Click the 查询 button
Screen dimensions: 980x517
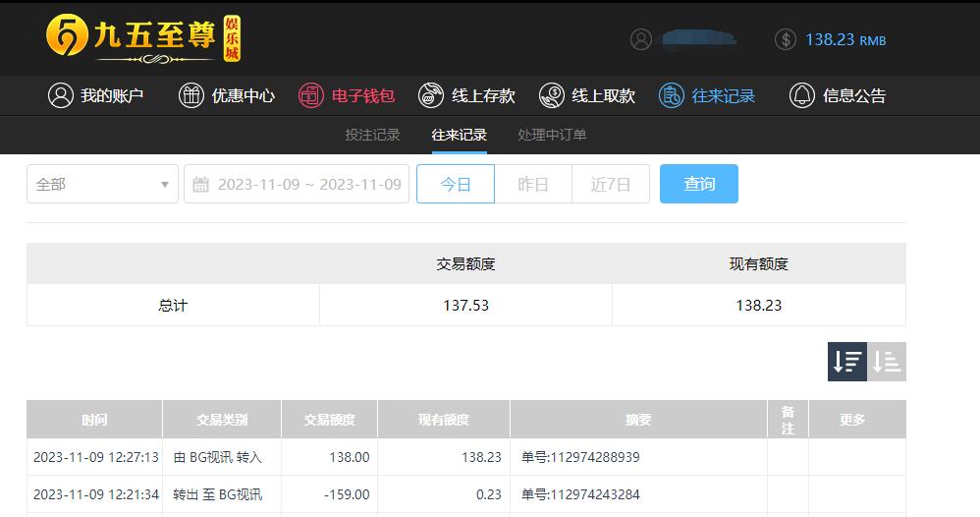point(699,184)
